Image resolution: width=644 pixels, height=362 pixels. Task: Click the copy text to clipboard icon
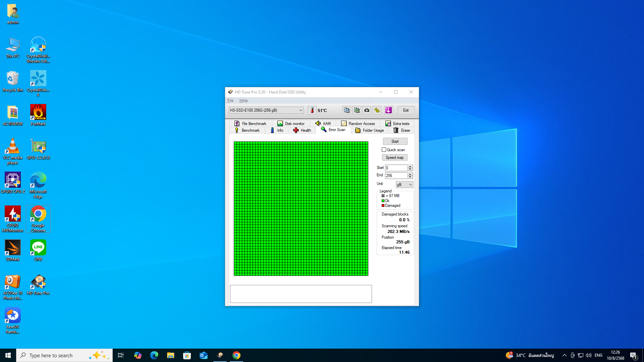[x=346, y=110]
